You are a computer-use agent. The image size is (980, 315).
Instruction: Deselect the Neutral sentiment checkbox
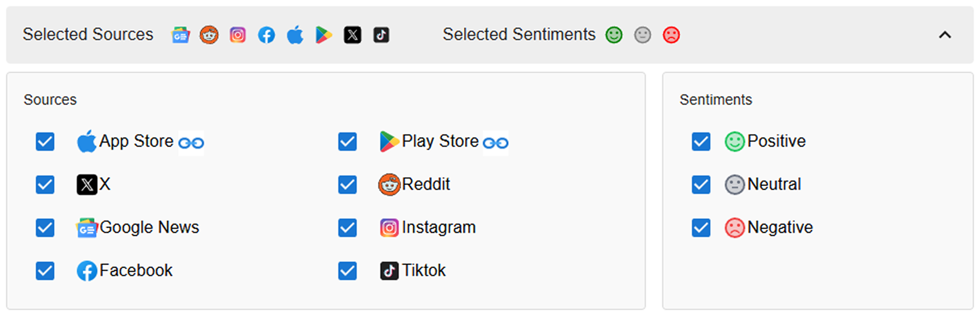[701, 185]
